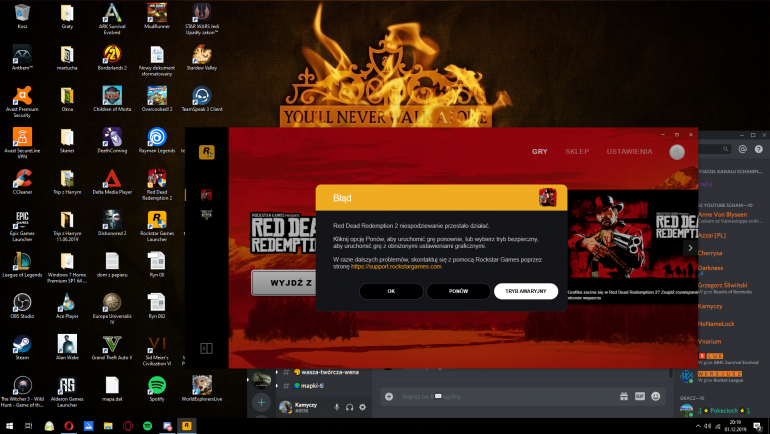Open the profile avatar in Rockstar launcher
The image size is (770, 434).
click(677, 152)
